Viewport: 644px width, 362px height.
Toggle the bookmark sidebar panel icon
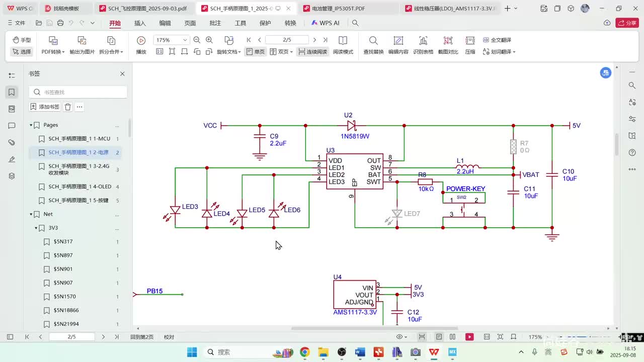point(12,92)
